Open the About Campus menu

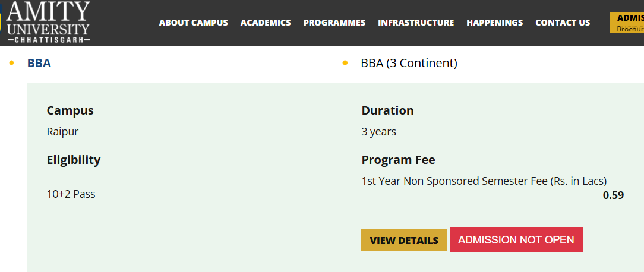click(x=194, y=23)
